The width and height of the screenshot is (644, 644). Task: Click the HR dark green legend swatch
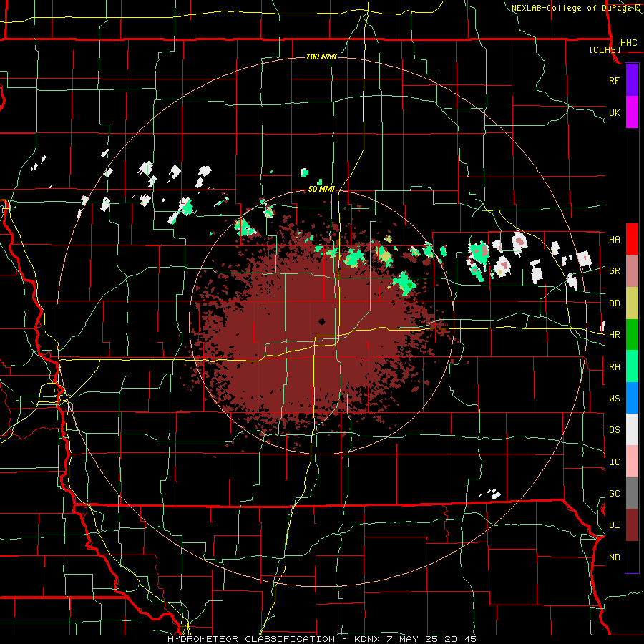point(632,334)
